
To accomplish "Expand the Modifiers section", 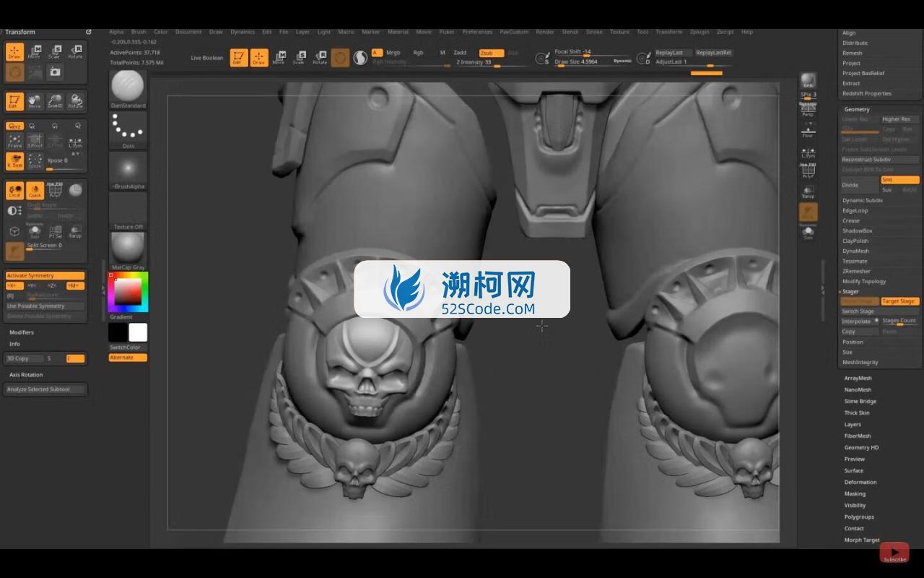I will [22, 332].
